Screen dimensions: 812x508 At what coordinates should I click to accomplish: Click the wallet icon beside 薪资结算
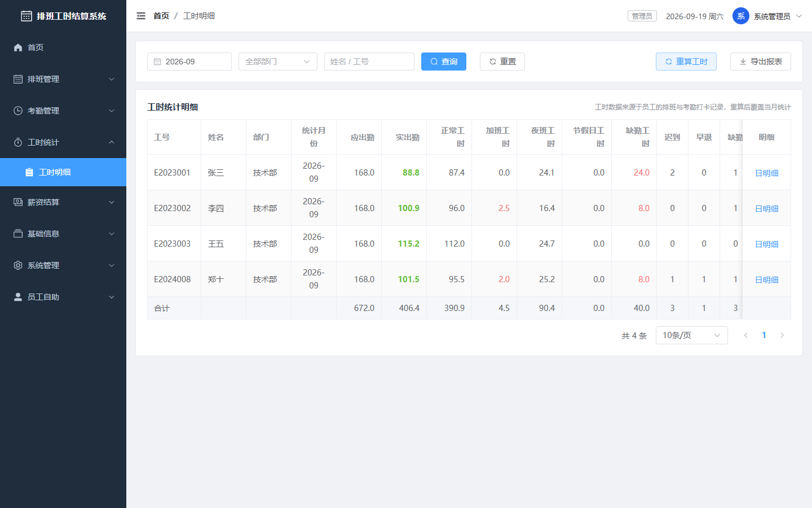click(x=18, y=202)
